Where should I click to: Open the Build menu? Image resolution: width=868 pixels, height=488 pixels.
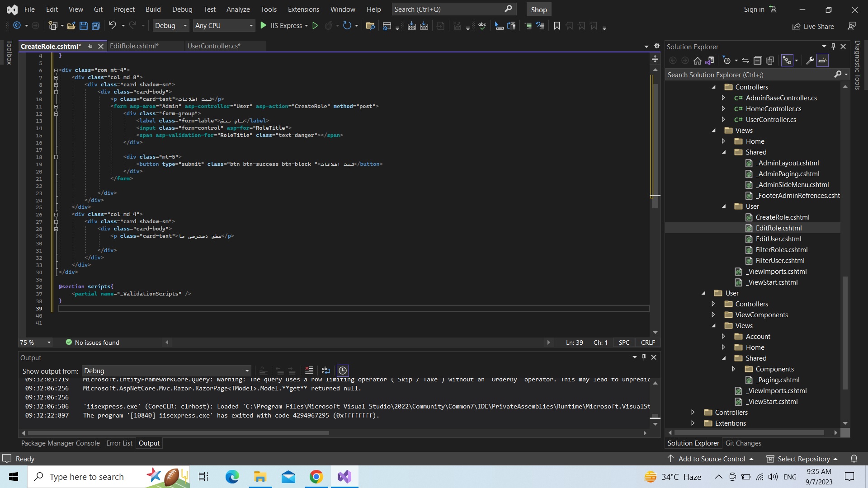153,9
